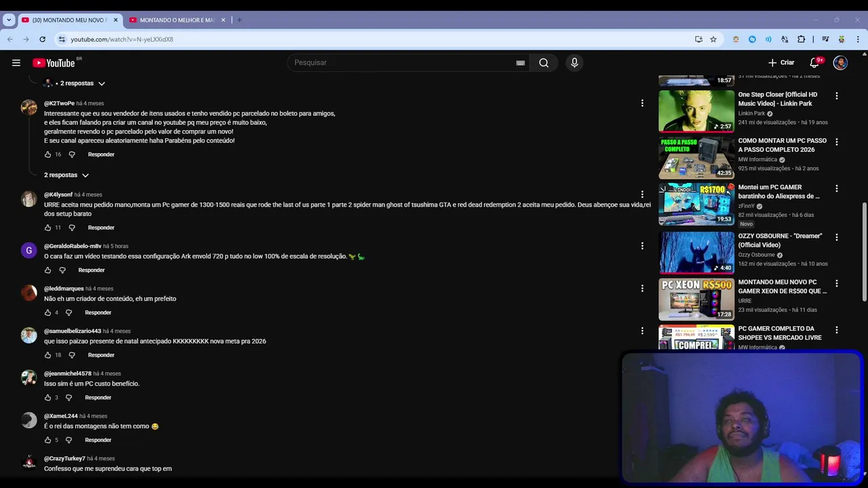
Task: Dislike the @GeraldoRabelo-m8v comment
Action: coord(62,270)
